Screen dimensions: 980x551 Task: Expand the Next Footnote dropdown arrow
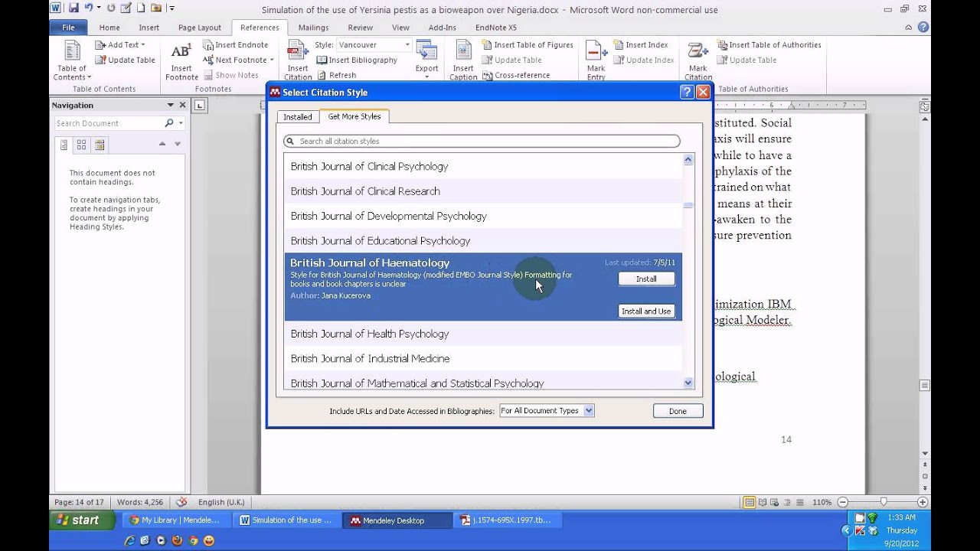pyautogui.click(x=272, y=60)
